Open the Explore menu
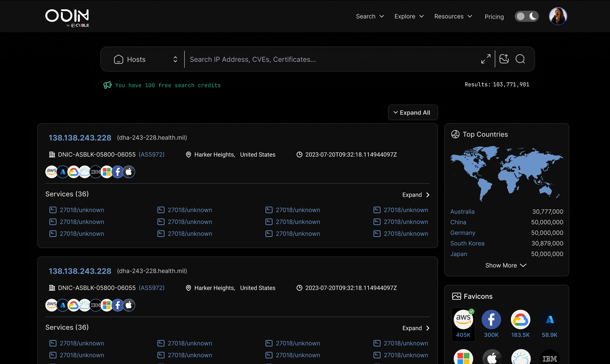This screenshot has width=610, height=364. (409, 16)
